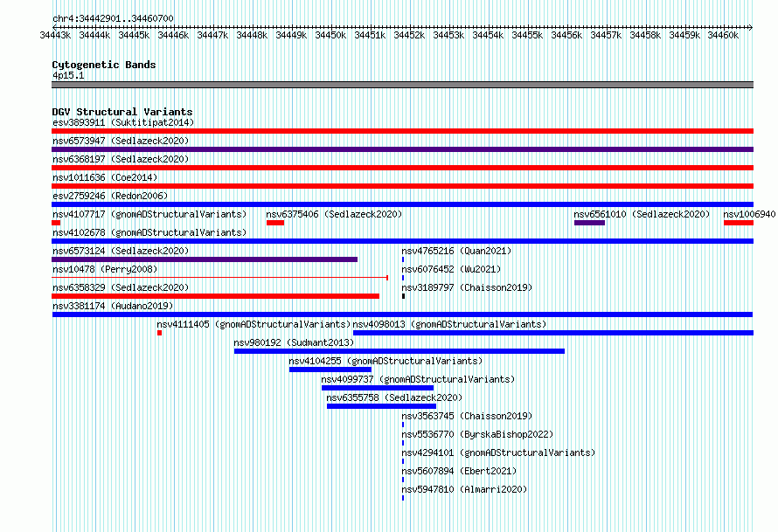Select the nsv4099737 blue variant bar
778x532 pixels.
coord(378,388)
